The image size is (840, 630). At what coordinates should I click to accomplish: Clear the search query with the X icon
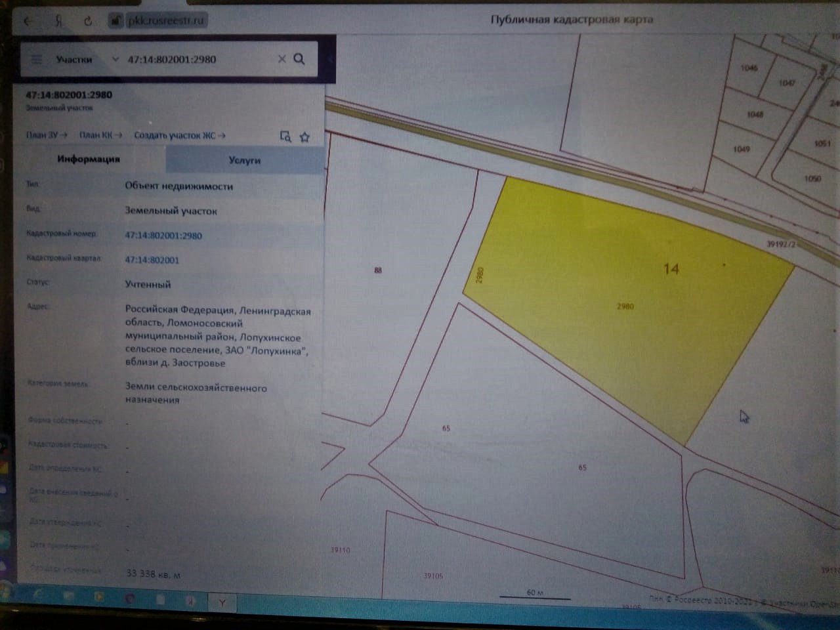282,59
